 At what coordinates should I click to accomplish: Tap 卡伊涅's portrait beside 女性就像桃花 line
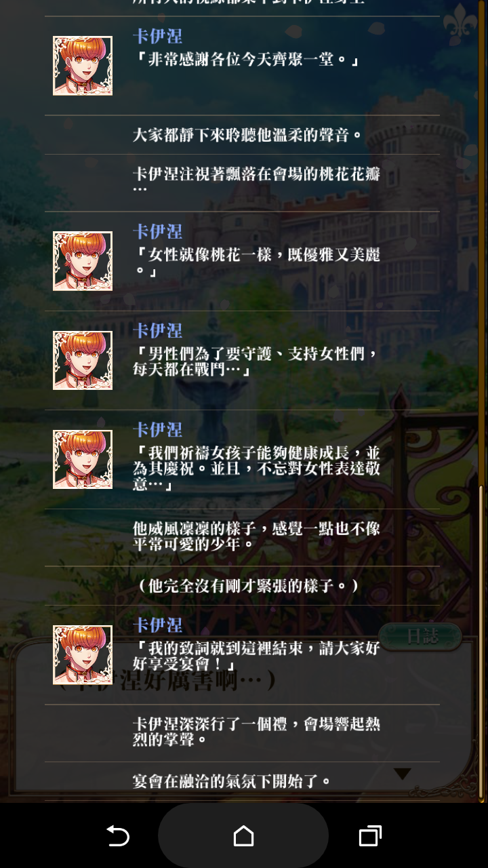(x=83, y=261)
